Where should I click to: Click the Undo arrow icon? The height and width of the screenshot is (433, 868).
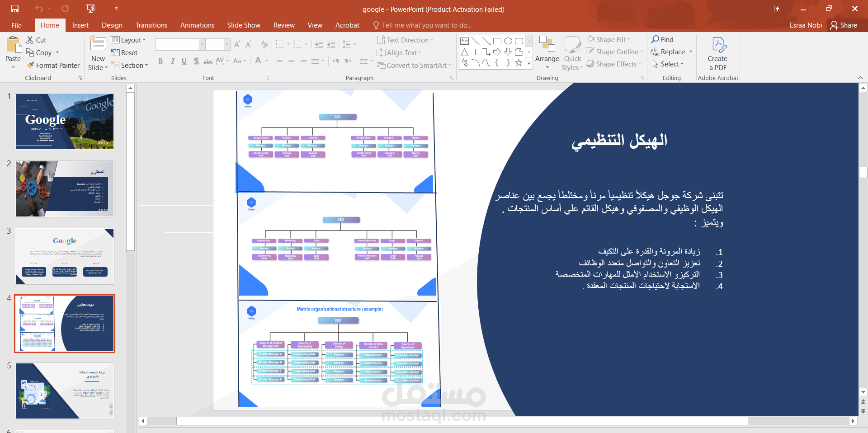(x=39, y=9)
